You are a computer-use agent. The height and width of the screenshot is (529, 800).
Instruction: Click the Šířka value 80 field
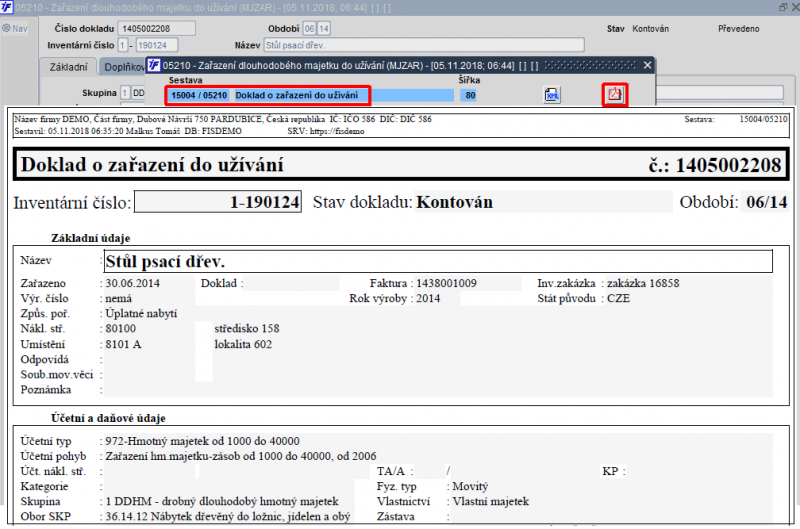click(469, 96)
